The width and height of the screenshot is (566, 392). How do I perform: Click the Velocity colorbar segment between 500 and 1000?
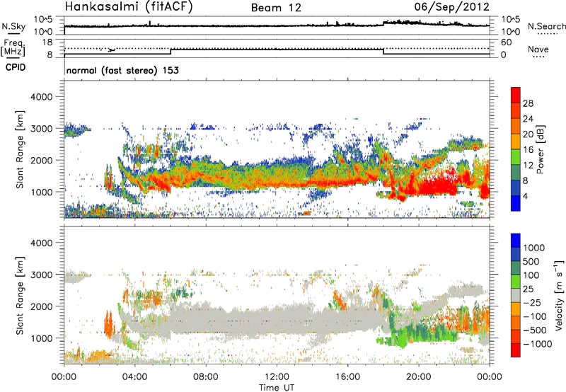click(x=516, y=254)
